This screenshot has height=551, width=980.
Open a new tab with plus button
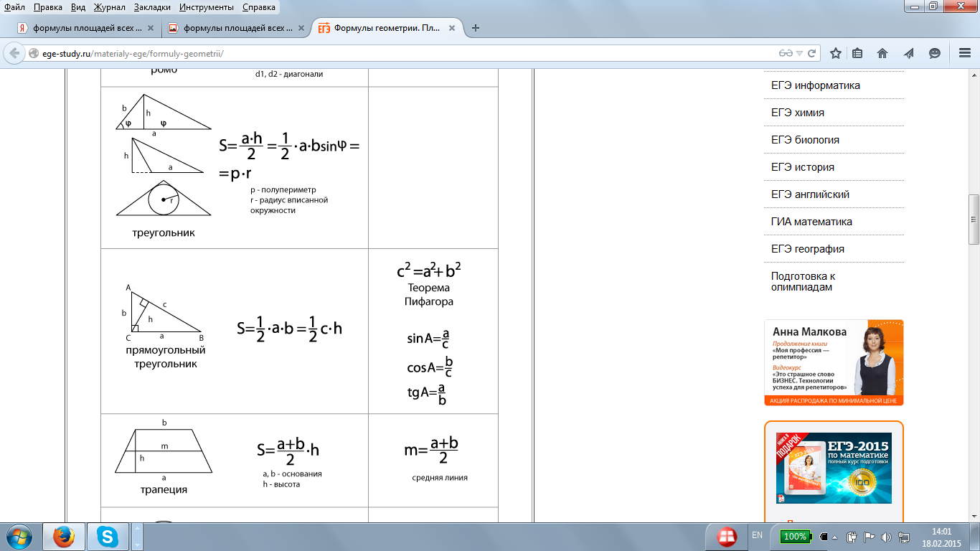point(475,28)
